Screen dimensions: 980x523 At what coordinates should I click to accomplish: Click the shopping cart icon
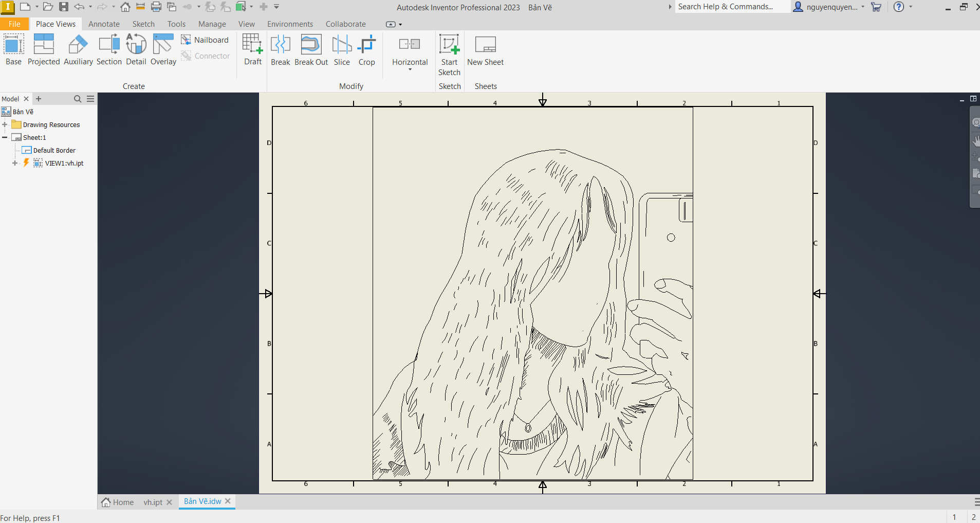[876, 7]
